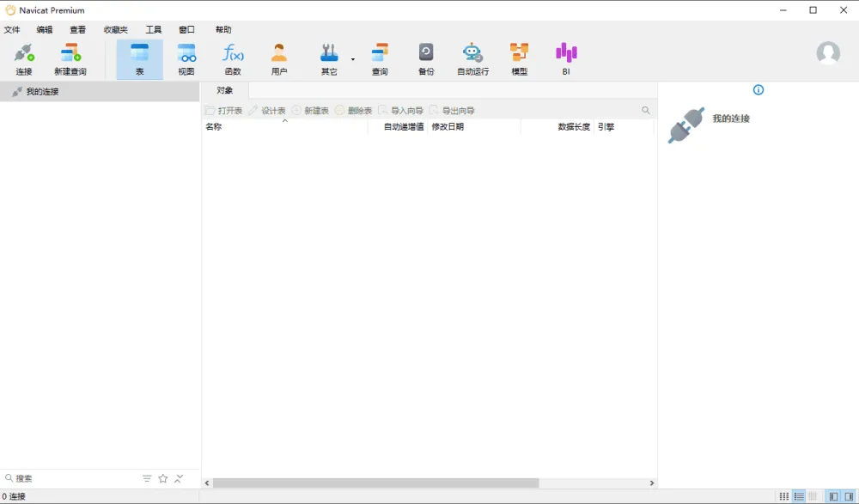Open 新建查询 (New Query) from toolbar
The width and height of the screenshot is (859, 504).
(70, 59)
